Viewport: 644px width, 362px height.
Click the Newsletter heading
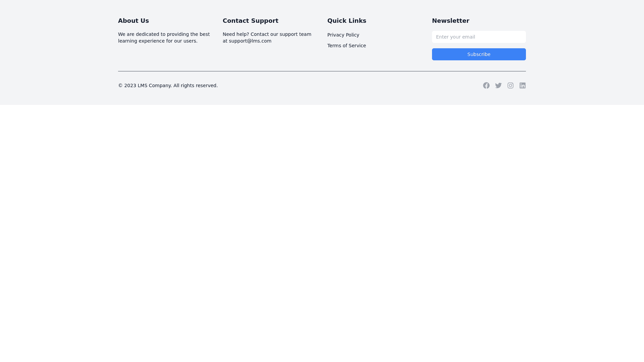(x=450, y=21)
